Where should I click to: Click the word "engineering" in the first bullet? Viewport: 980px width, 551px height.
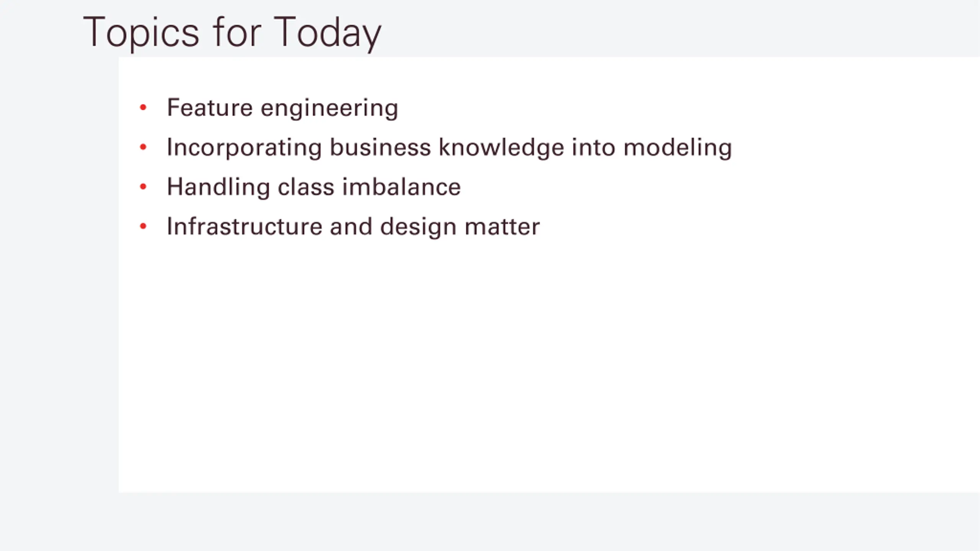(x=329, y=108)
